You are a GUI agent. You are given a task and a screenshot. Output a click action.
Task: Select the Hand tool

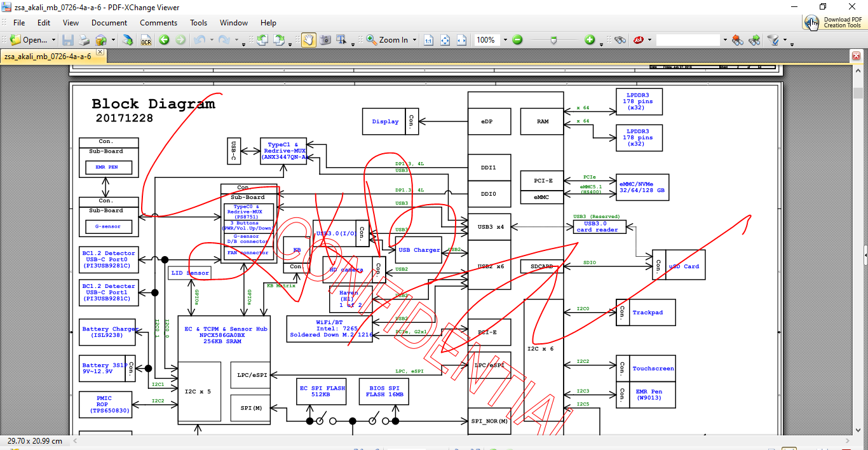[308, 40]
